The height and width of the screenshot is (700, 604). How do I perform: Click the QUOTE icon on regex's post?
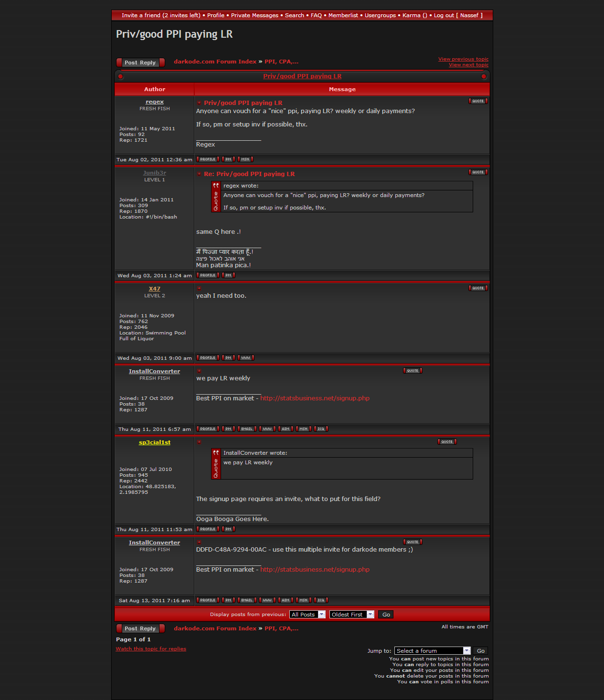tap(477, 101)
